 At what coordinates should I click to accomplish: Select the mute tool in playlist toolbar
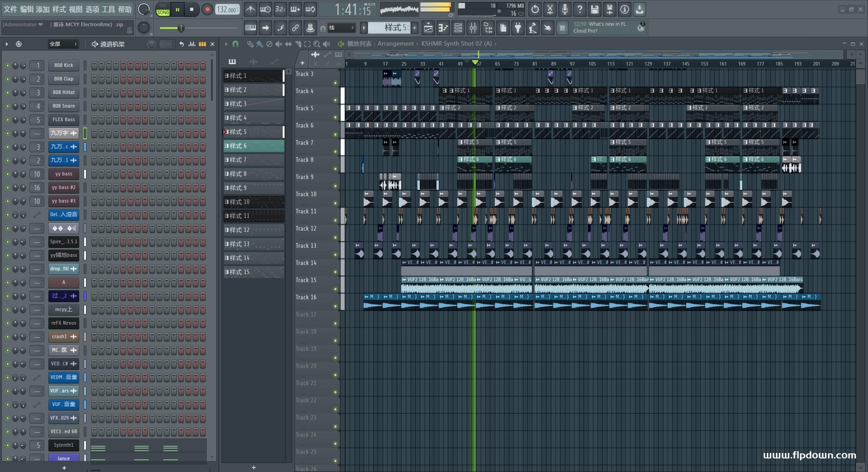click(279, 44)
